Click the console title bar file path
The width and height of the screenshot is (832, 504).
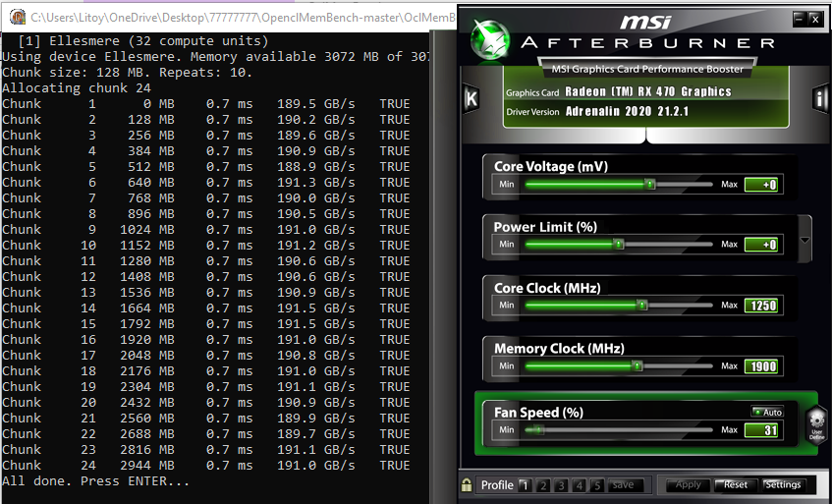tap(243, 18)
